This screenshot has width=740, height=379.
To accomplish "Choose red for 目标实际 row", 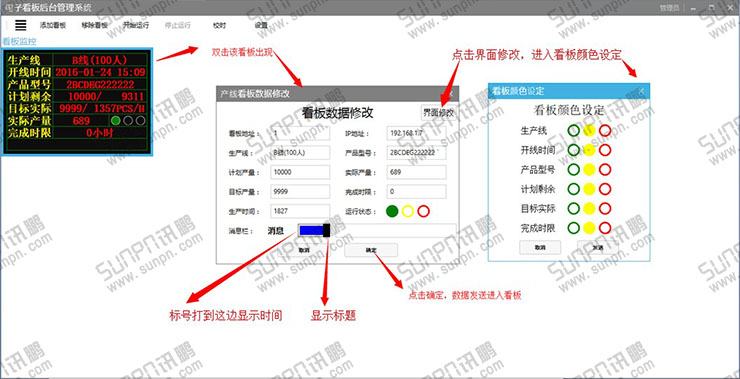I will coord(605,209).
